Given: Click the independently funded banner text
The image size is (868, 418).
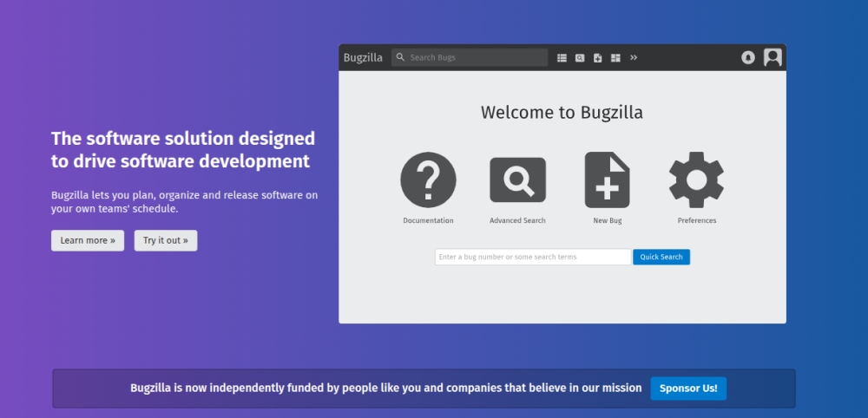Looking at the screenshot, I should [x=386, y=389].
